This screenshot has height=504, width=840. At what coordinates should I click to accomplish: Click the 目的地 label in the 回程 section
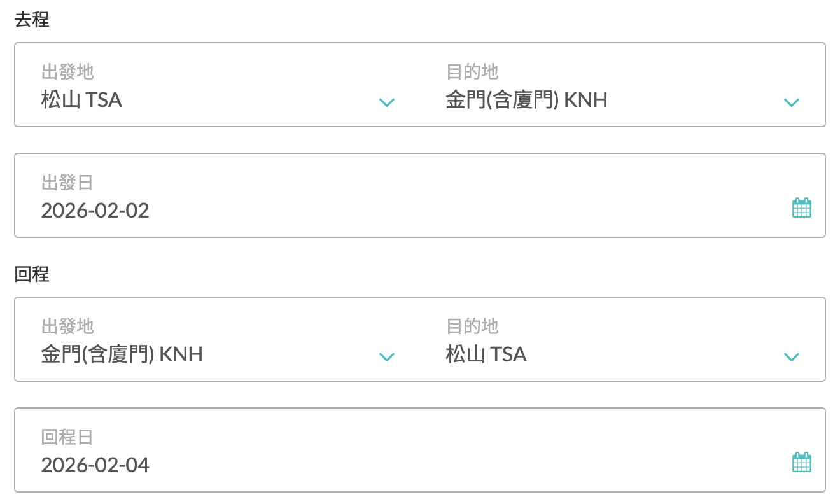(x=472, y=326)
